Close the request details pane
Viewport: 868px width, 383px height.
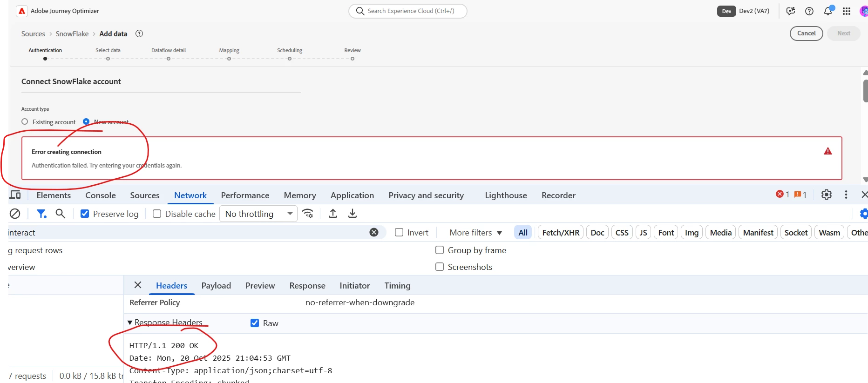click(x=138, y=285)
